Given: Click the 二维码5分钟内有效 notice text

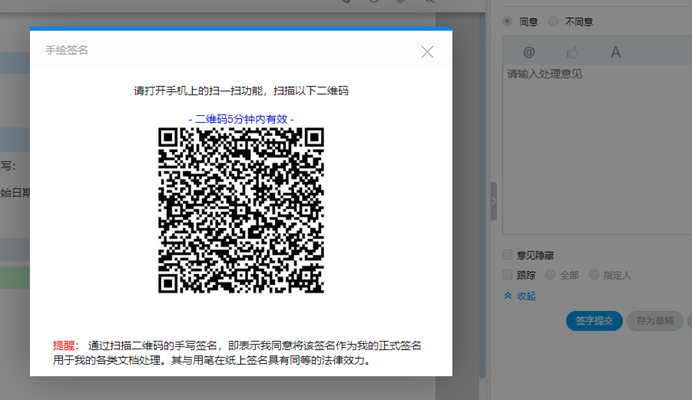Looking at the screenshot, I should [x=241, y=118].
